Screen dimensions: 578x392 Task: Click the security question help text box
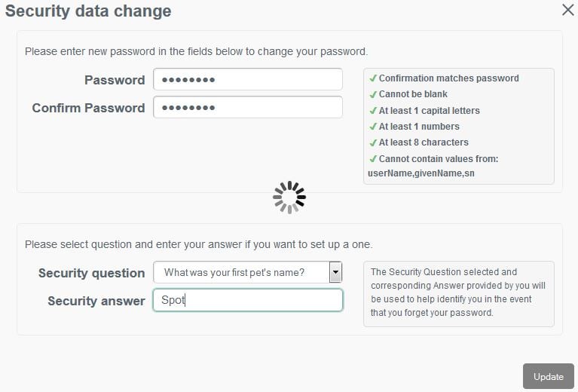458,293
